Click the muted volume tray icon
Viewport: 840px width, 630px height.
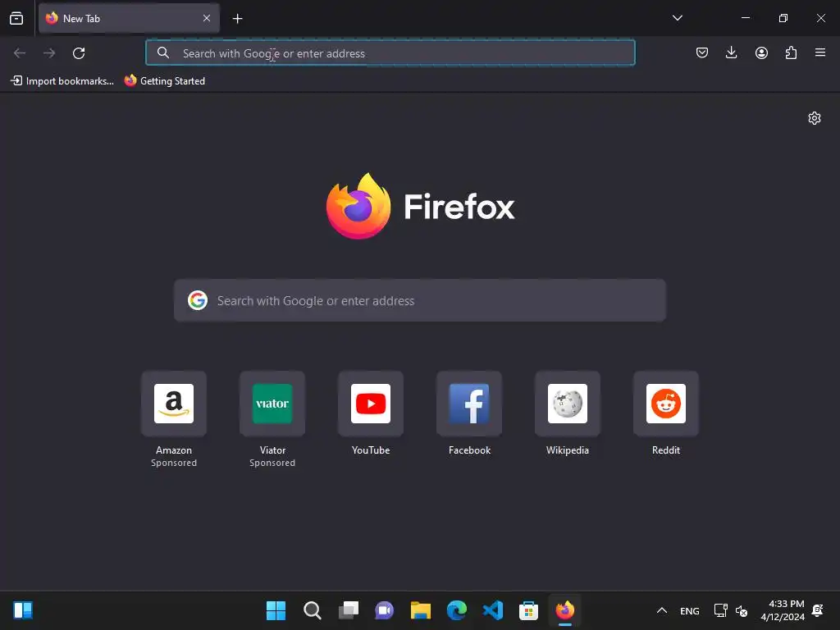click(x=742, y=610)
